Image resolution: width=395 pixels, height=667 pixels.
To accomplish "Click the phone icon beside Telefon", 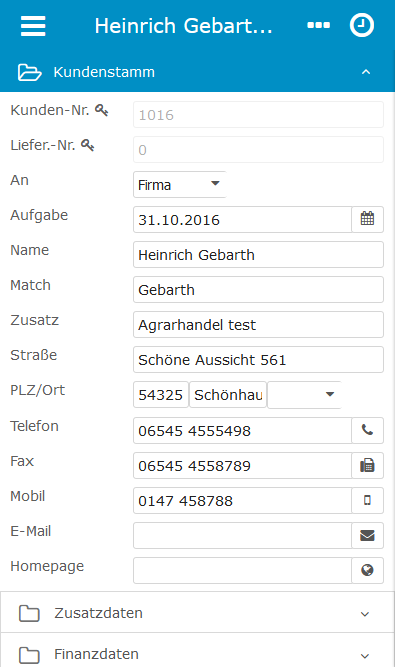I will click(x=367, y=430).
